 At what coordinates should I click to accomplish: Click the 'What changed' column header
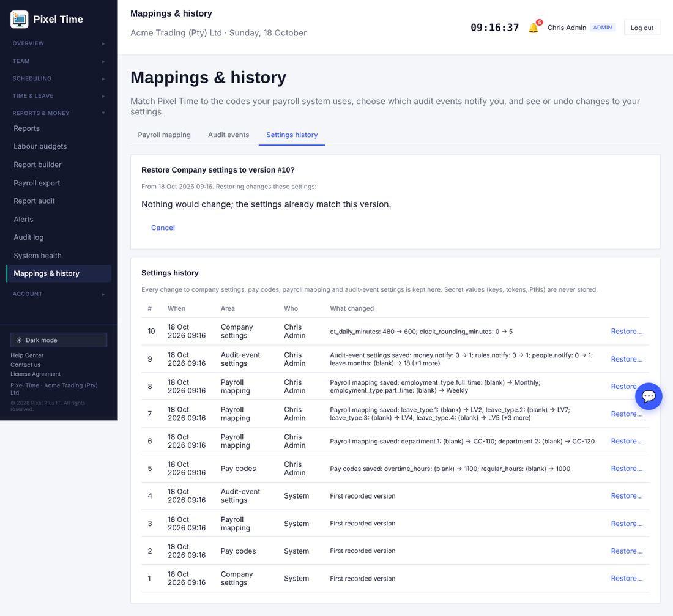tap(352, 309)
